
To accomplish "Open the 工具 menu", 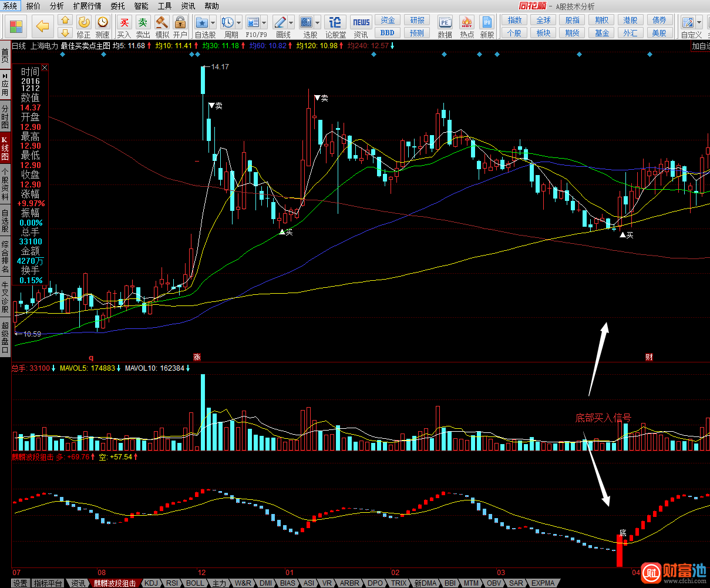I will click(x=164, y=6).
